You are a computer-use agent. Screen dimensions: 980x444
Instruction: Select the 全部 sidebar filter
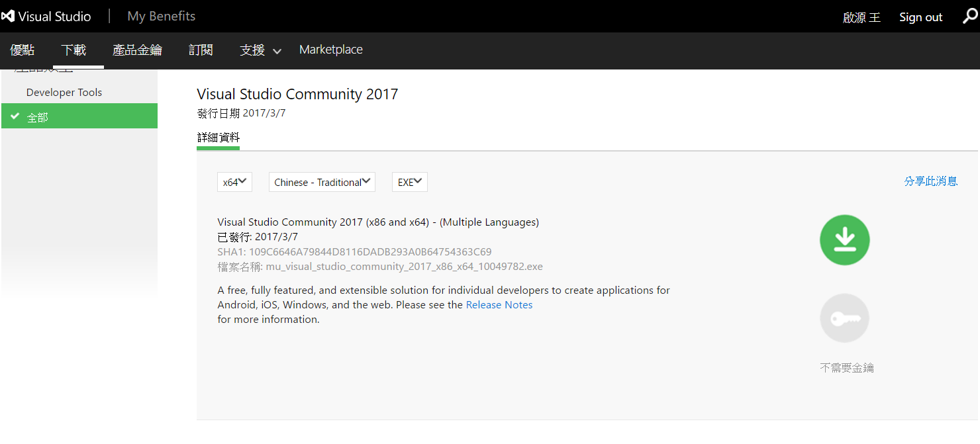pos(79,116)
